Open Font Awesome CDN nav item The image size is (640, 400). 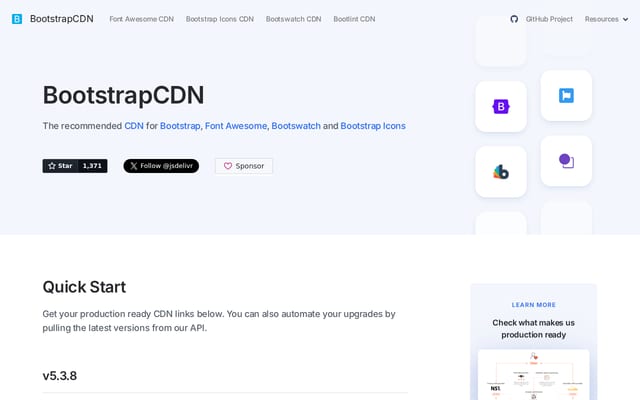click(x=142, y=19)
